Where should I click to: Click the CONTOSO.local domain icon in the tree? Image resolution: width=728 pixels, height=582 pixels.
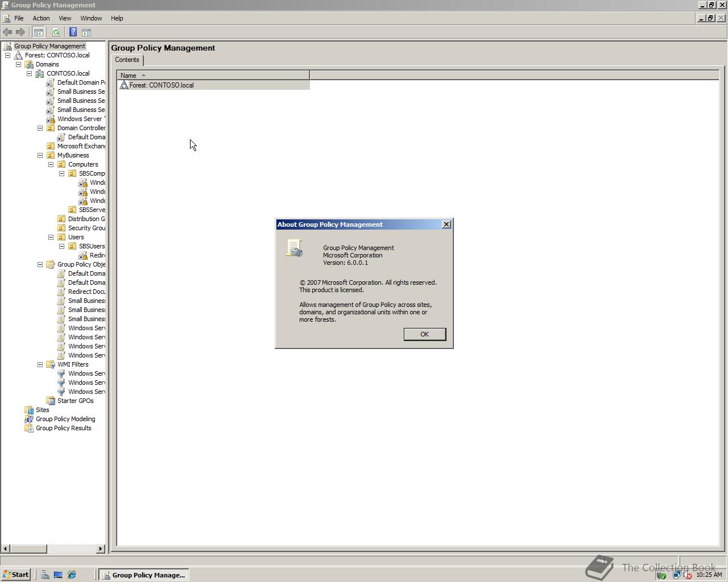pyautogui.click(x=40, y=73)
